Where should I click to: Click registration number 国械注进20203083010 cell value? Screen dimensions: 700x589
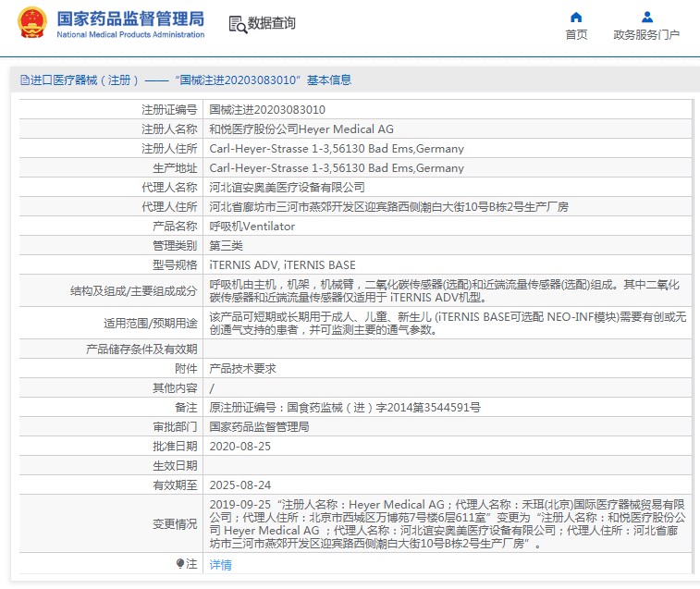[x=266, y=109]
